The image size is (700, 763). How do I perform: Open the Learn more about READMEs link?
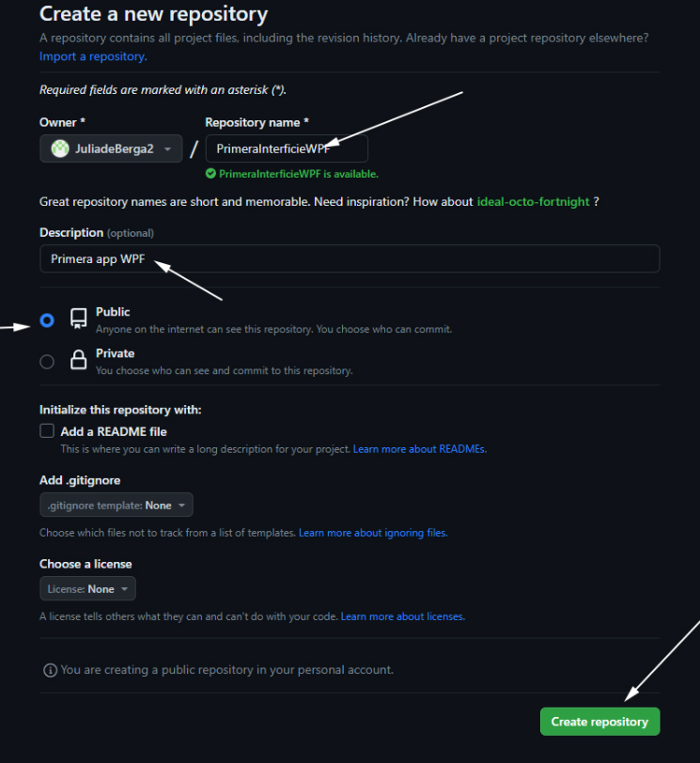click(419, 449)
